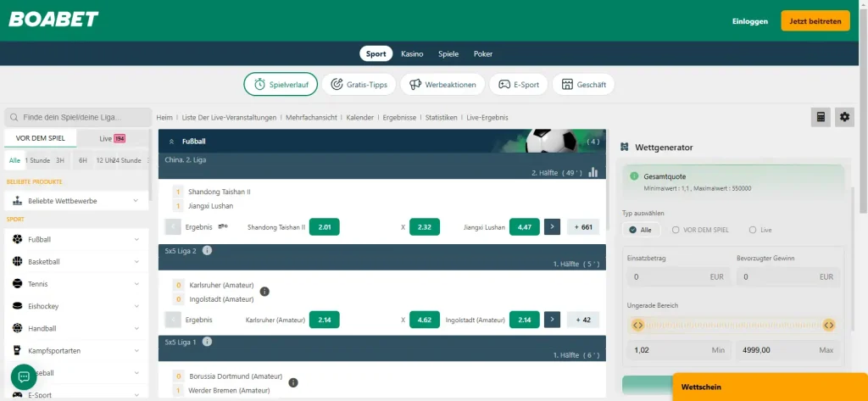Bet on draw odds 4.62
The image size is (868, 401).
click(x=425, y=320)
